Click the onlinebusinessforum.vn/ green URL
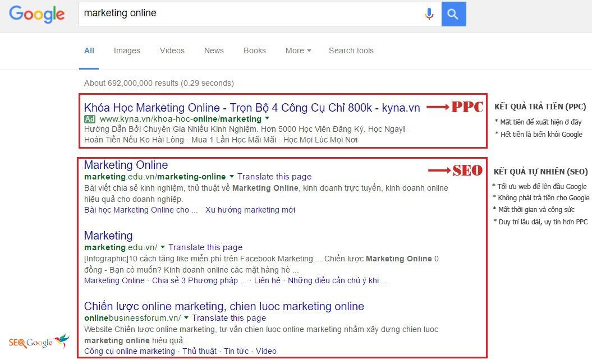Screen dimensions: 592x364 coord(132,318)
